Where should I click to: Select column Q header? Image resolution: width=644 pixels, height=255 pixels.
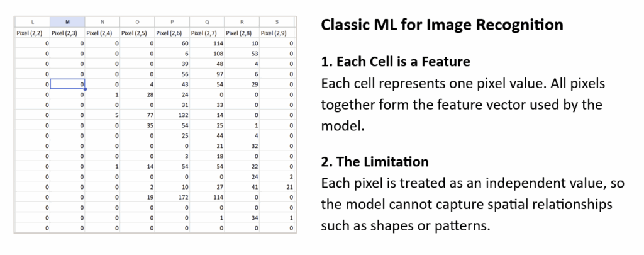click(x=206, y=22)
